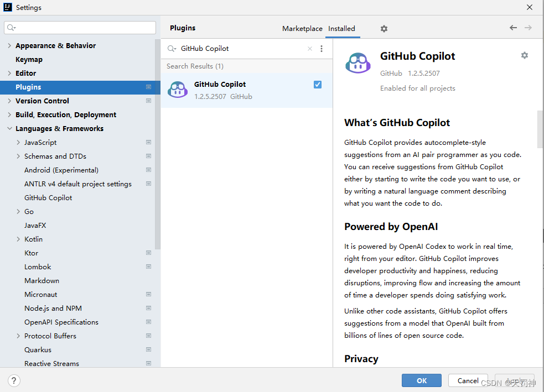The width and height of the screenshot is (544, 392).
Task: Click large Copilot logo in details pane
Action: tap(358, 62)
